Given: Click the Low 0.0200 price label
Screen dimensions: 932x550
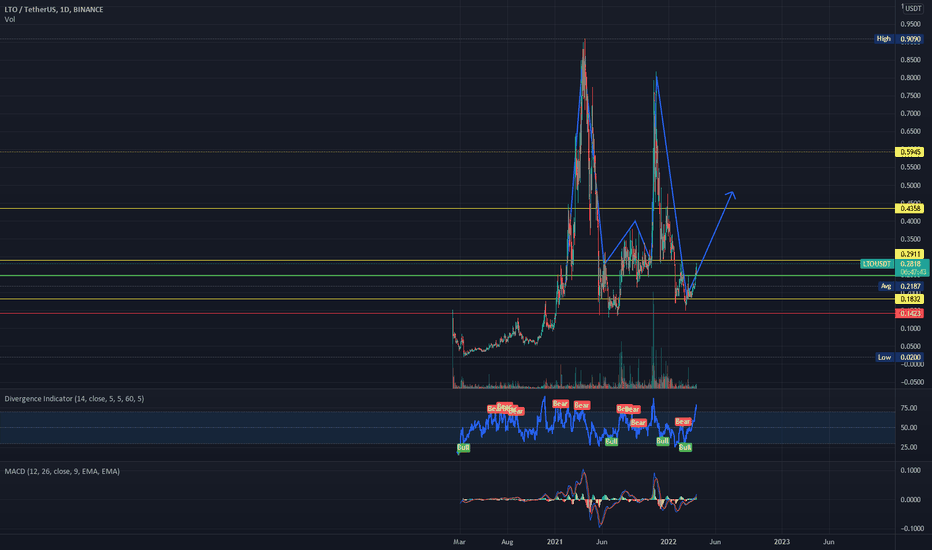Looking at the screenshot, I should pyautogui.click(x=899, y=357).
